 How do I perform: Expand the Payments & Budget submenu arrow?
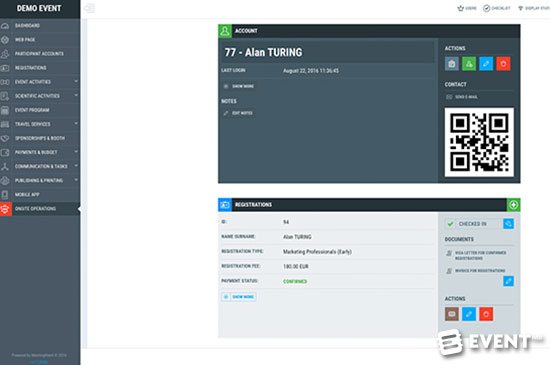click(76, 151)
